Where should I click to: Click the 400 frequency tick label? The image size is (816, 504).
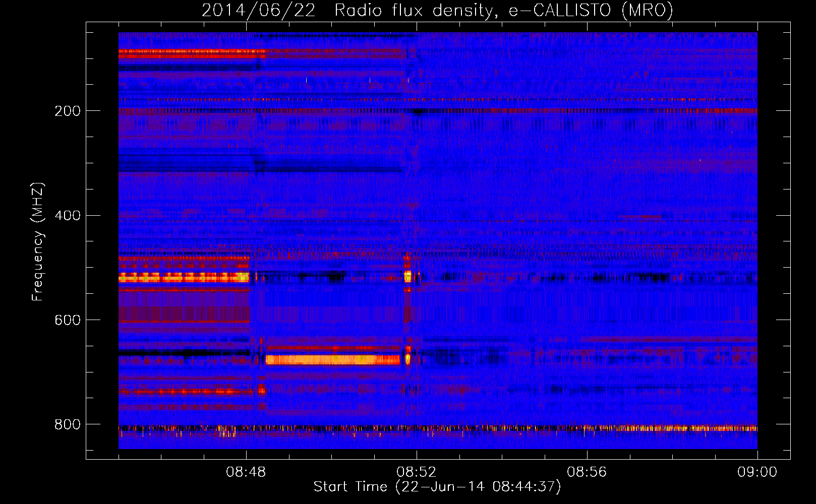pos(68,216)
